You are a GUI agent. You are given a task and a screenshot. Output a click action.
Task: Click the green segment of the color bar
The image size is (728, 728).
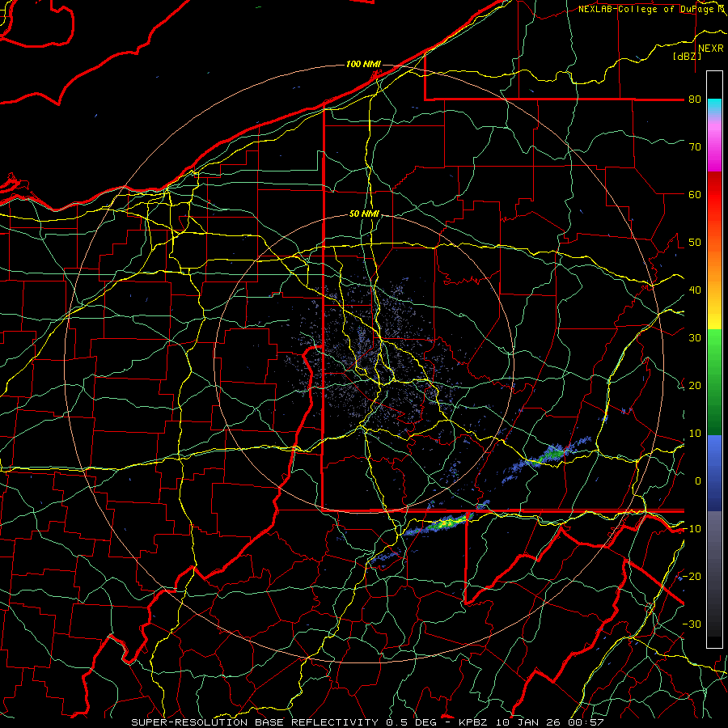714,382
